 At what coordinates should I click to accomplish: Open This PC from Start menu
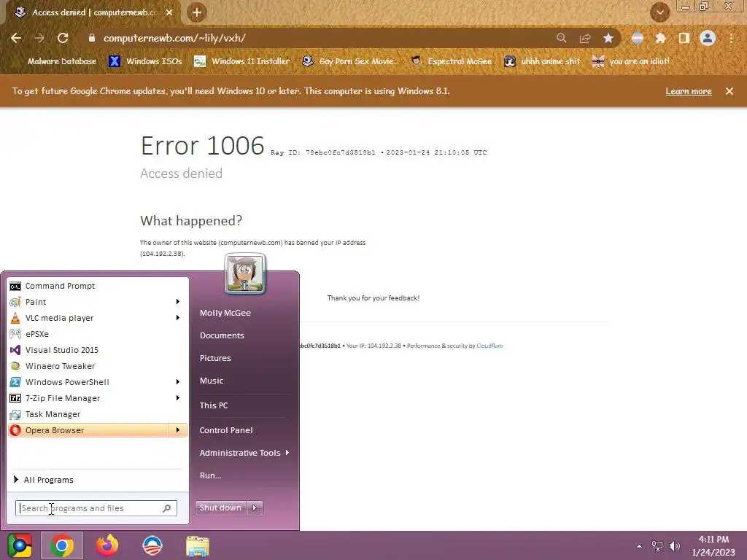tap(214, 405)
